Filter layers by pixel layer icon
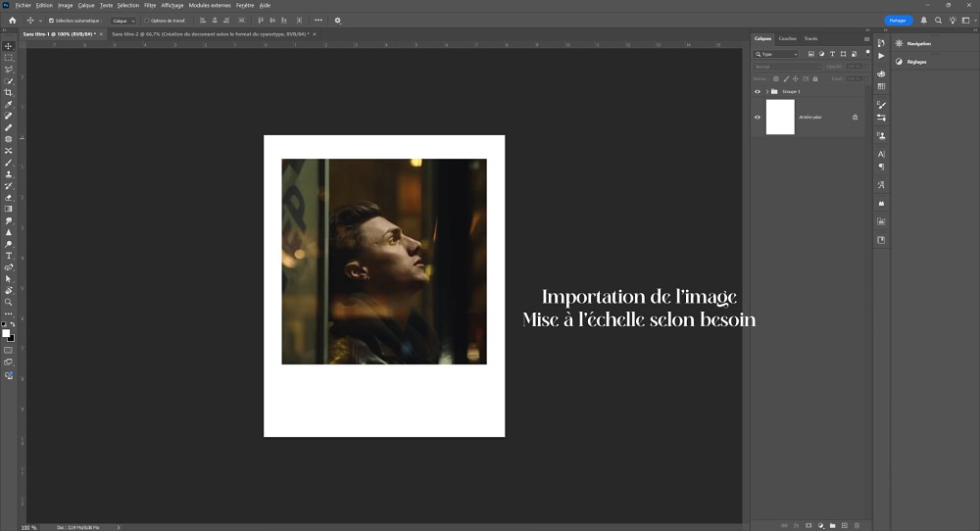Viewport: 980px width, 531px height. 811,54
